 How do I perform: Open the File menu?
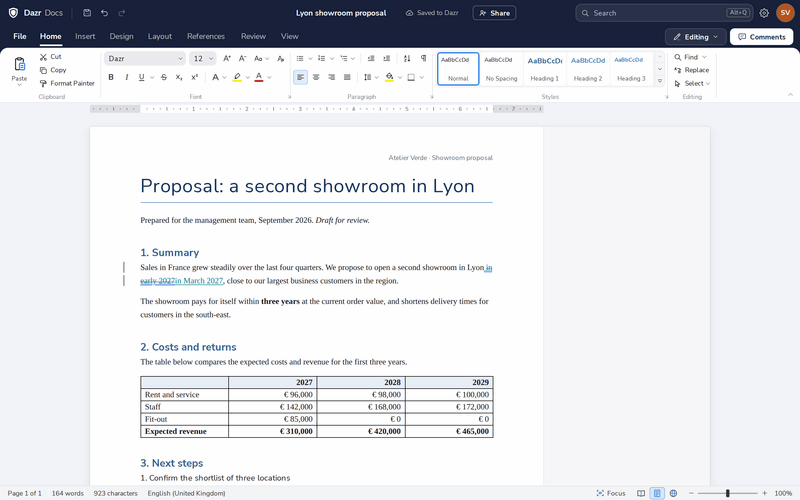pyautogui.click(x=20, y=36)
